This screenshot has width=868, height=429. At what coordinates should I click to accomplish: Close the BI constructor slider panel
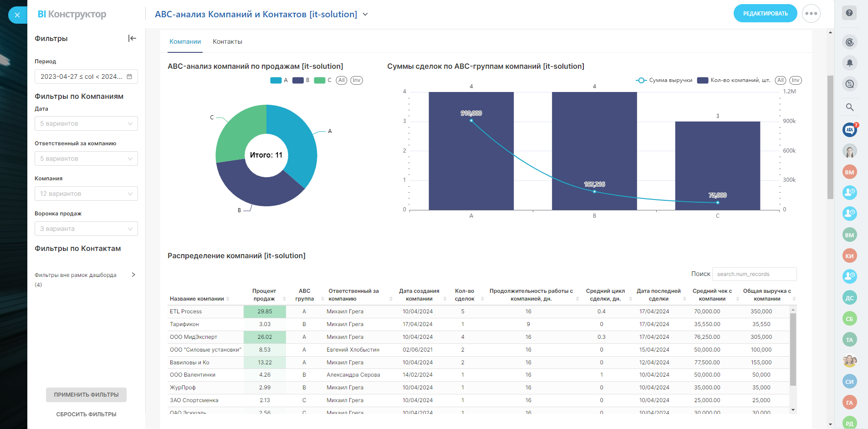click(17, 15)
